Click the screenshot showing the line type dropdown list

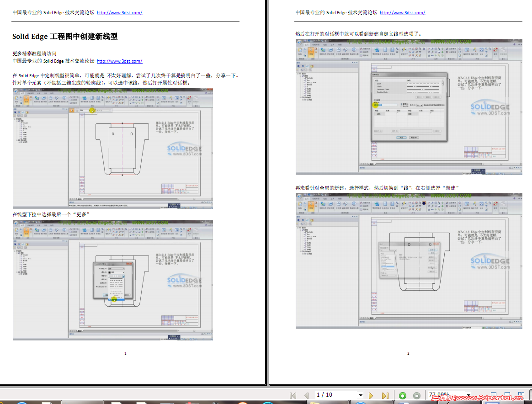112,280
